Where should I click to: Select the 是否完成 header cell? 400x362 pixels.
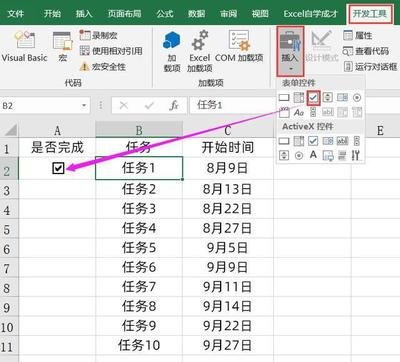click(x=57, y=147)
